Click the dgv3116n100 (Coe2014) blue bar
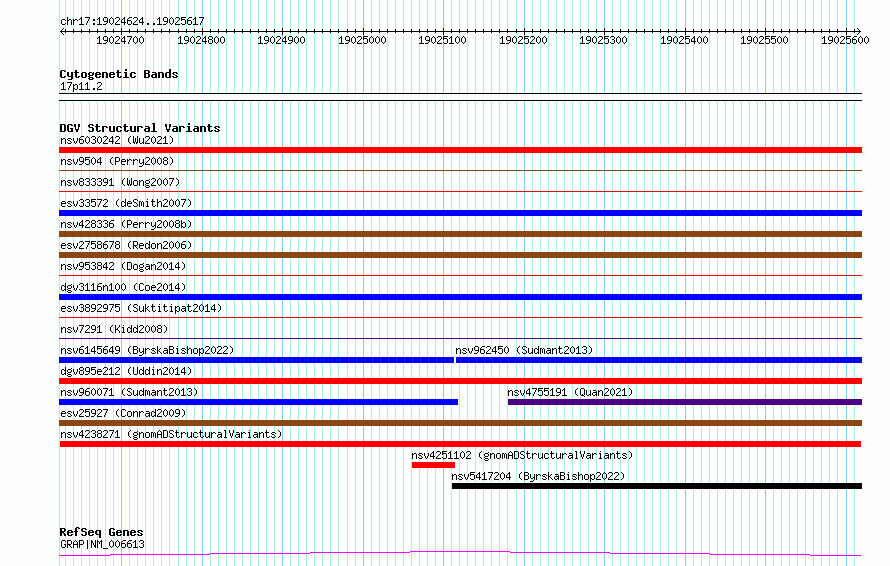The width and height of the screenshot is (890, 566). point(460,297)
